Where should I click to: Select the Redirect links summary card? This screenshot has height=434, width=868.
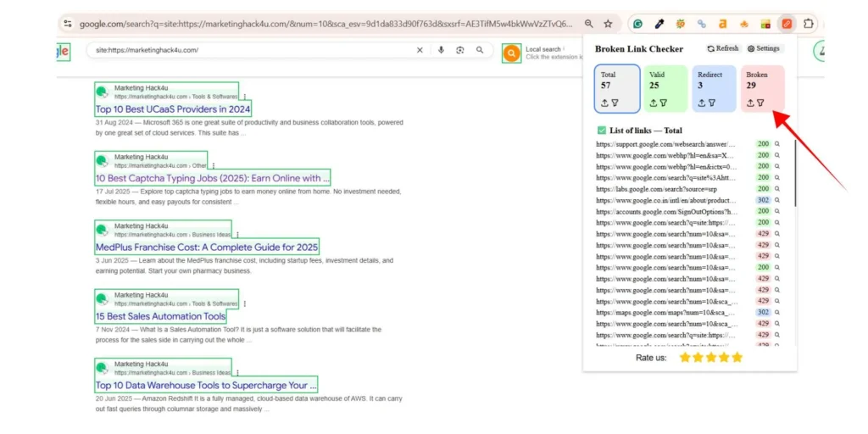[714, 88]
